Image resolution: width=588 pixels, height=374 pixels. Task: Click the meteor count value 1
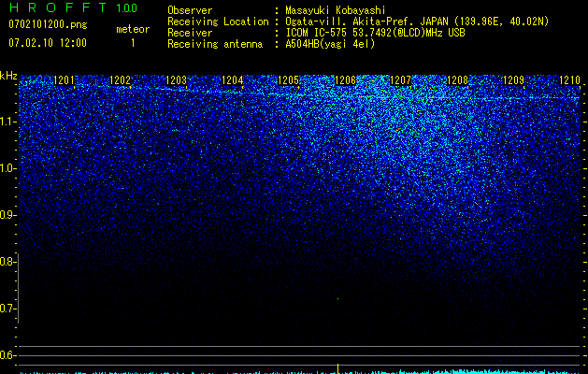coord(133,43)
